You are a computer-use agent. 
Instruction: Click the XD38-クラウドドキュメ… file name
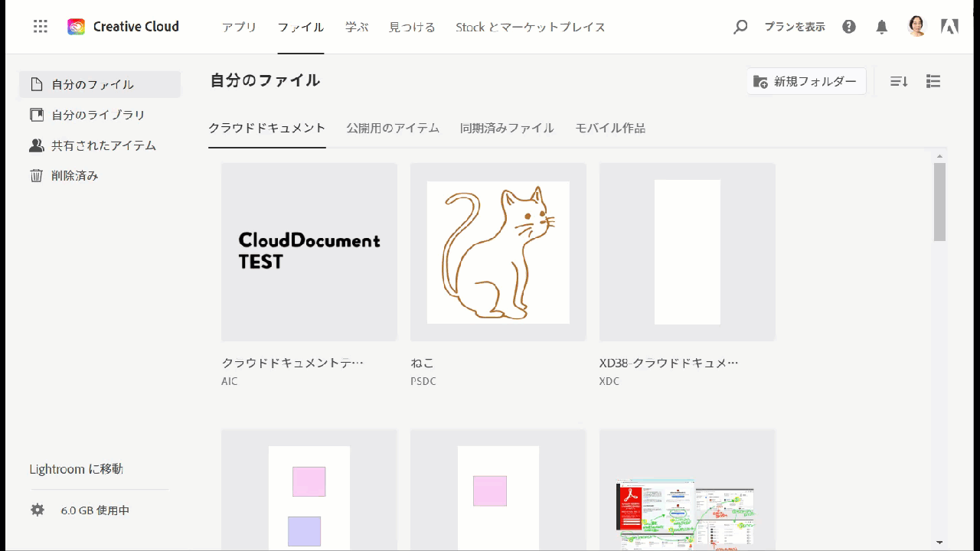[x=669, y=363]
